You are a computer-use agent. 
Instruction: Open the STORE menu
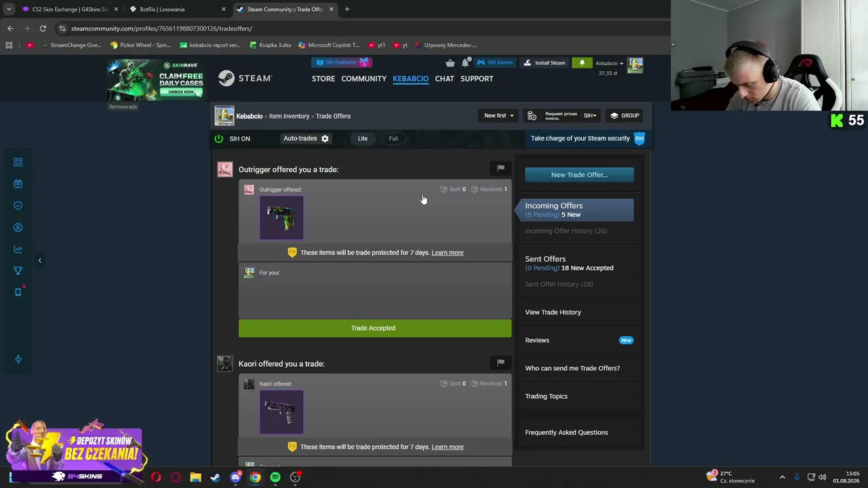pos(323,79)
